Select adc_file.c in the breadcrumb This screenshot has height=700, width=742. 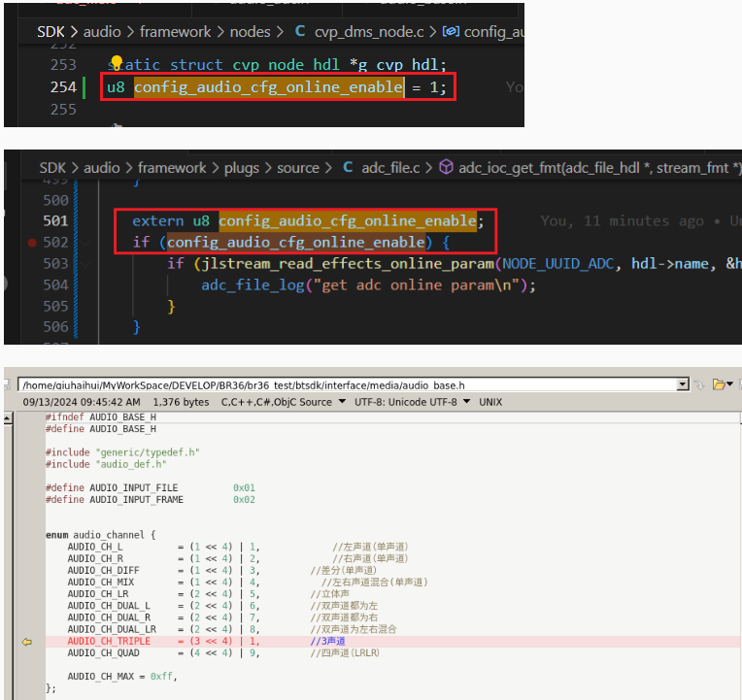coord(390,167)
